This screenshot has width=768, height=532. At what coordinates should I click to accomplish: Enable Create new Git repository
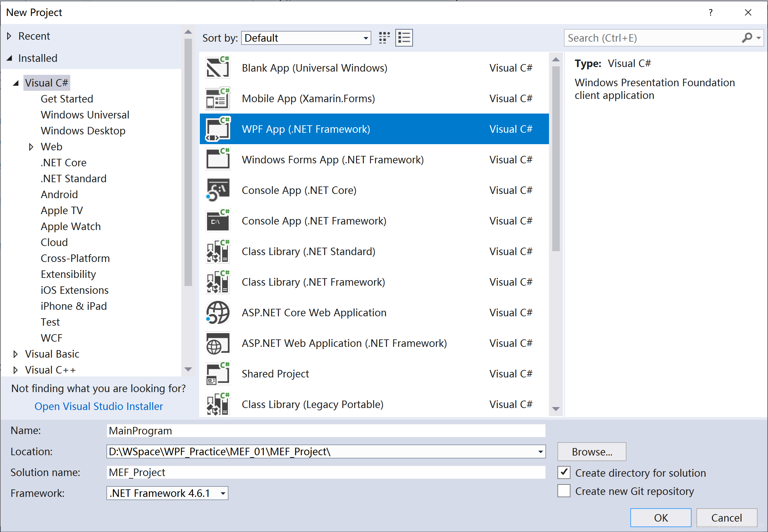pos(564,491)
